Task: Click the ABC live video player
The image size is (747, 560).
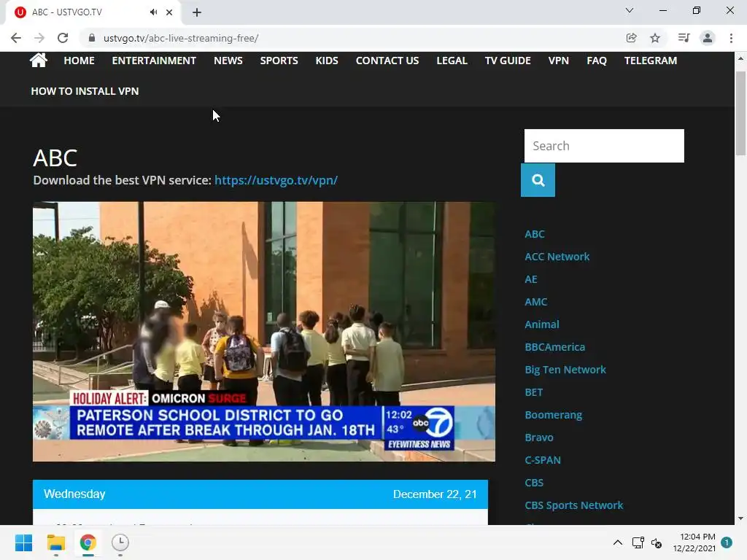Action: pos(264,332)
